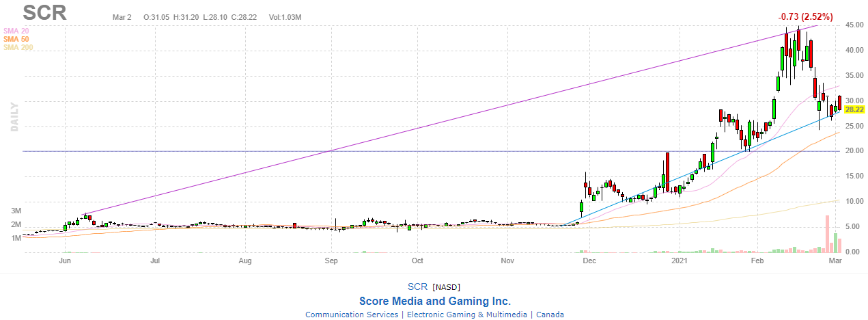The height and width of the screenshot is (320, 868).
Task: Click the horizontal 20.00 support line
Action: tap(430, 151)
